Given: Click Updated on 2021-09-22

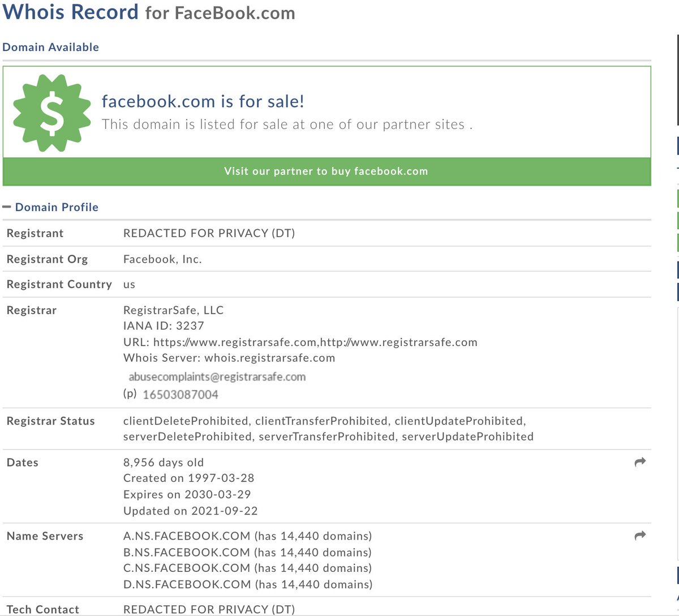Looking at the screenshot, I should (x=190, y=511).
